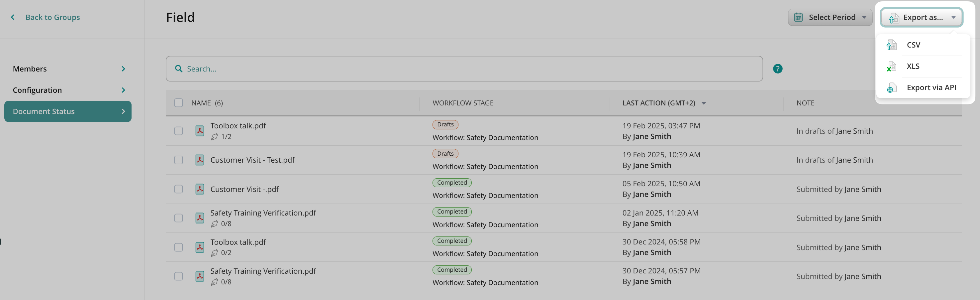
Task: Open the Configuration sidebar item
Action: click(x=68, y=90)
